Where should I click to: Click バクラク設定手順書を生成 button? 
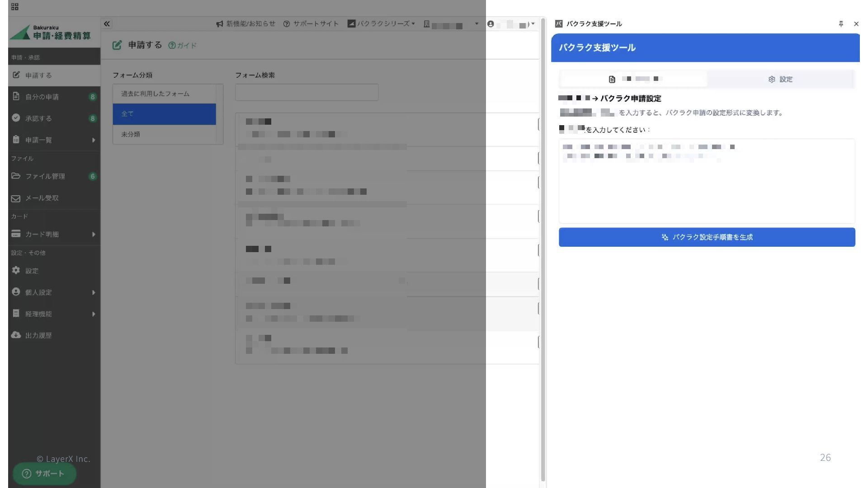707,237
